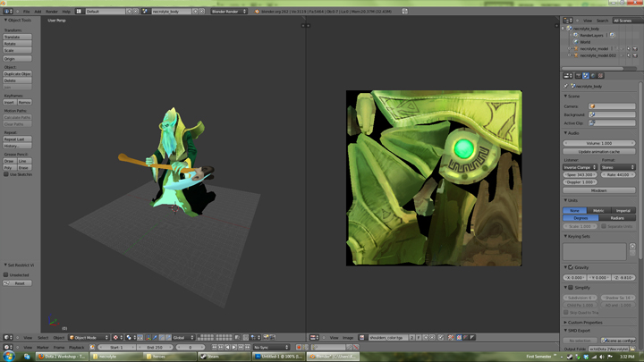Image resolution: width=644 pixels, height=362 pixels.
Task: Click the Camera field in Scene panel
Action: coord(612,106)
